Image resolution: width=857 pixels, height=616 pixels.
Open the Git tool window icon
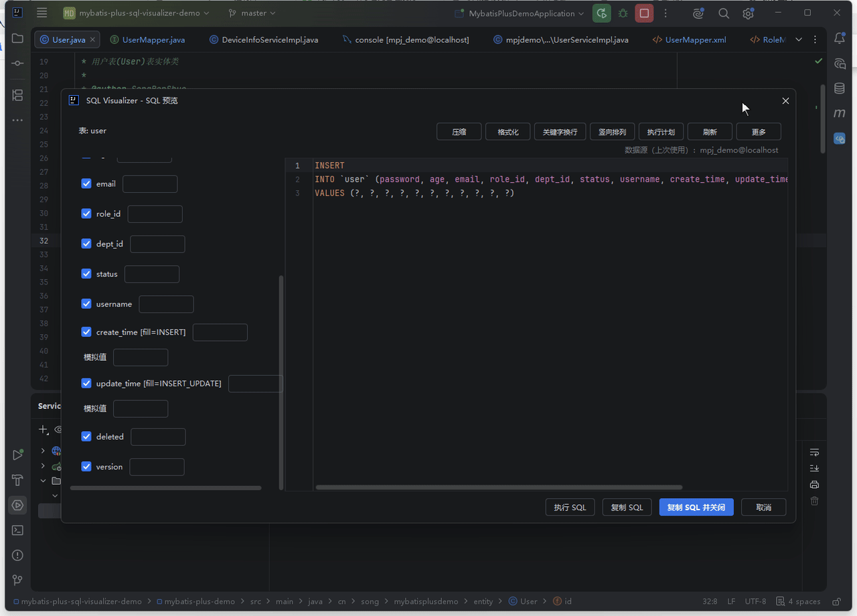(x=17, y=580)
